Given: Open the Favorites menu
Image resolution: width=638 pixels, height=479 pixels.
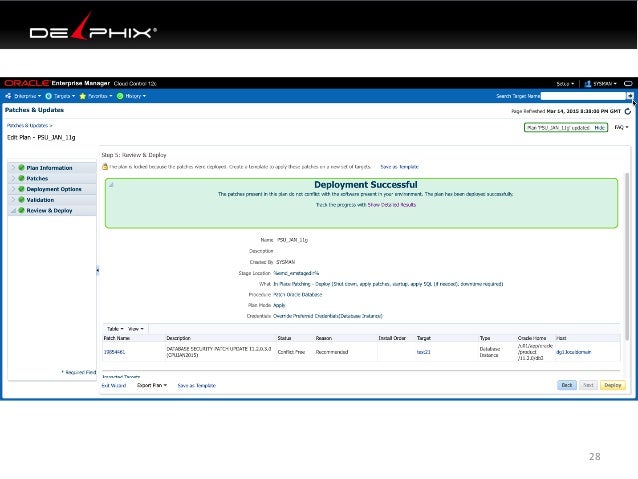Looking at the screenshot, I should click(x=96, y=96).
